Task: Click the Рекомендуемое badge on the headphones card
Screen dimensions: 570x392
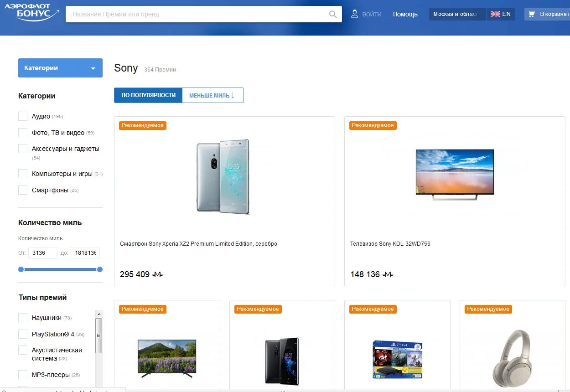Action: tap(488, 309)
